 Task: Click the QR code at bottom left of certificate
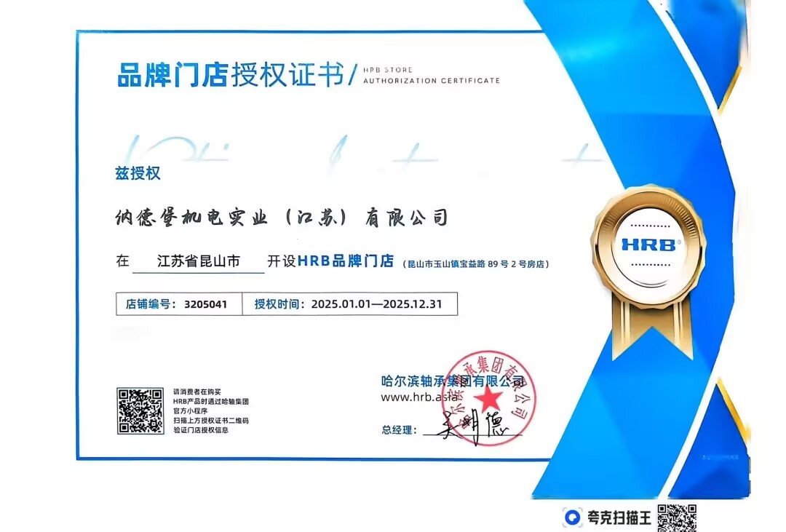140,411
